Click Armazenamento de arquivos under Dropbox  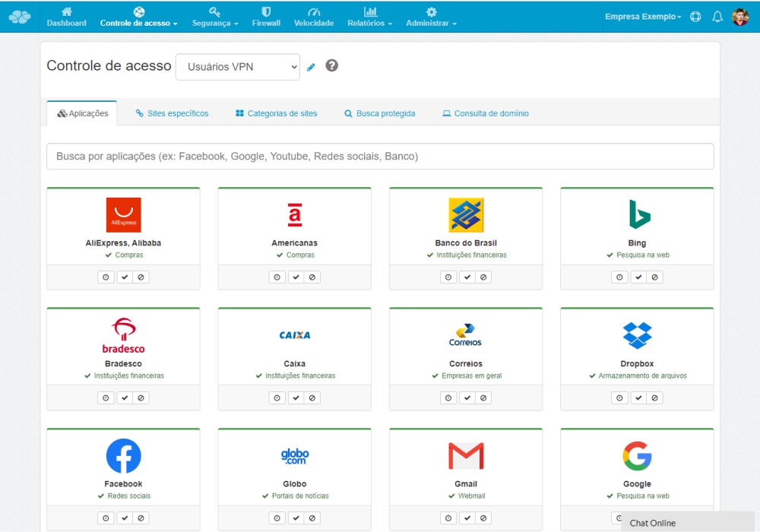(642, 375)
